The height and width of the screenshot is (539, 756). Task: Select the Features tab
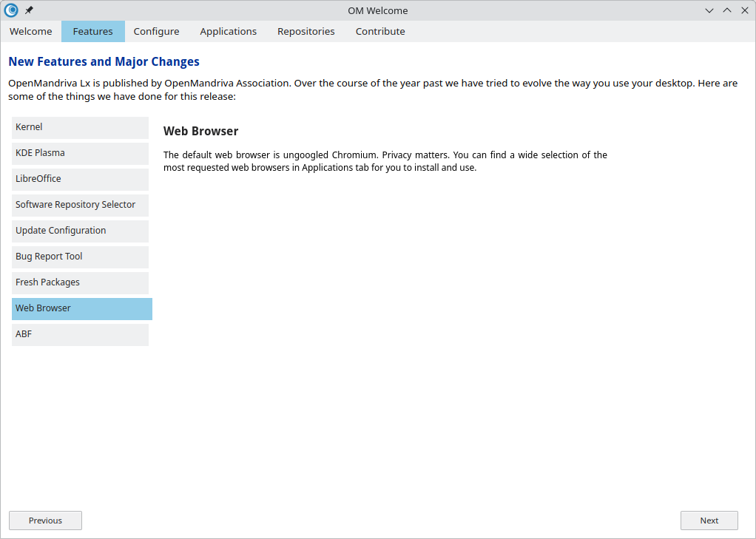pos(93,31)
